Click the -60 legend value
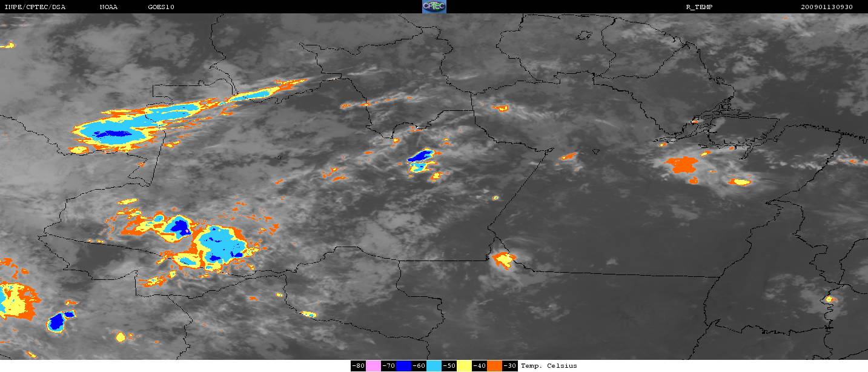The image size is (868, 372). click(419, 366)
